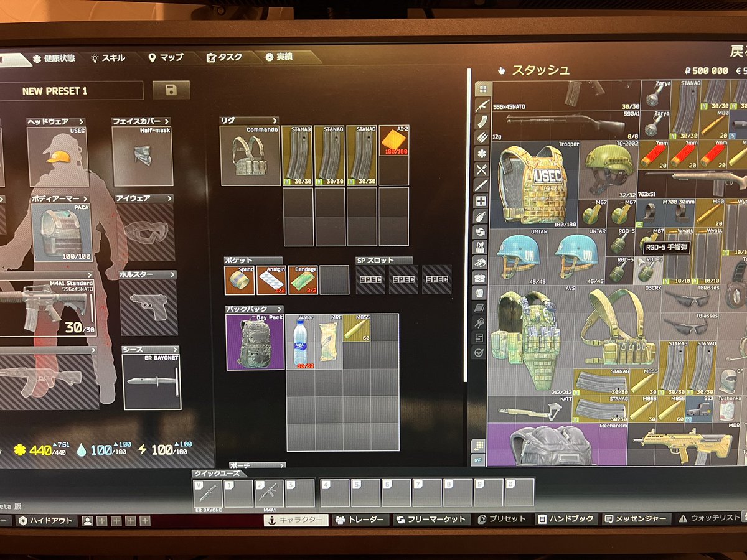Filter stash by circular arrows icon
Screen dimensions: 747x560
coord(480,232)
